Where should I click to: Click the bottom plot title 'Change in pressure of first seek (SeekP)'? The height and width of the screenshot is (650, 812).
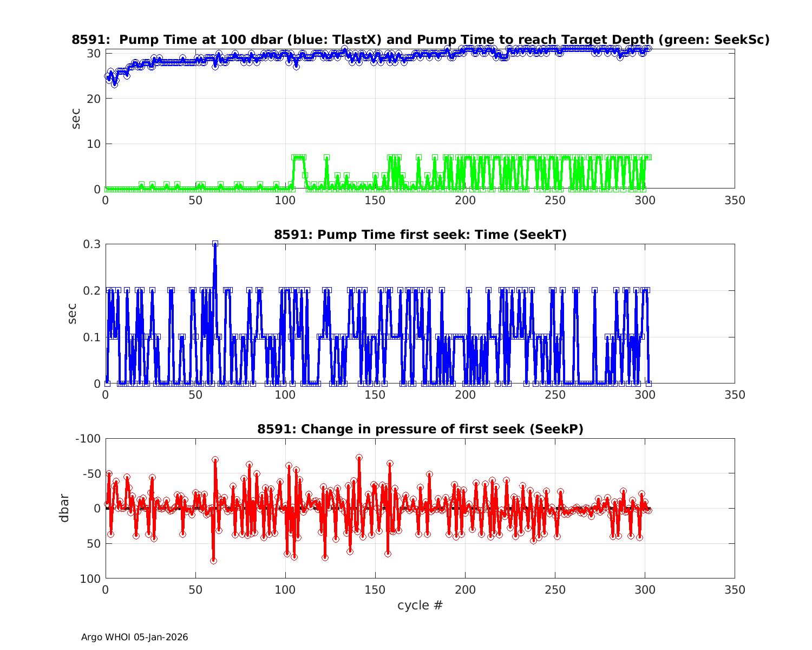point(420,429)
